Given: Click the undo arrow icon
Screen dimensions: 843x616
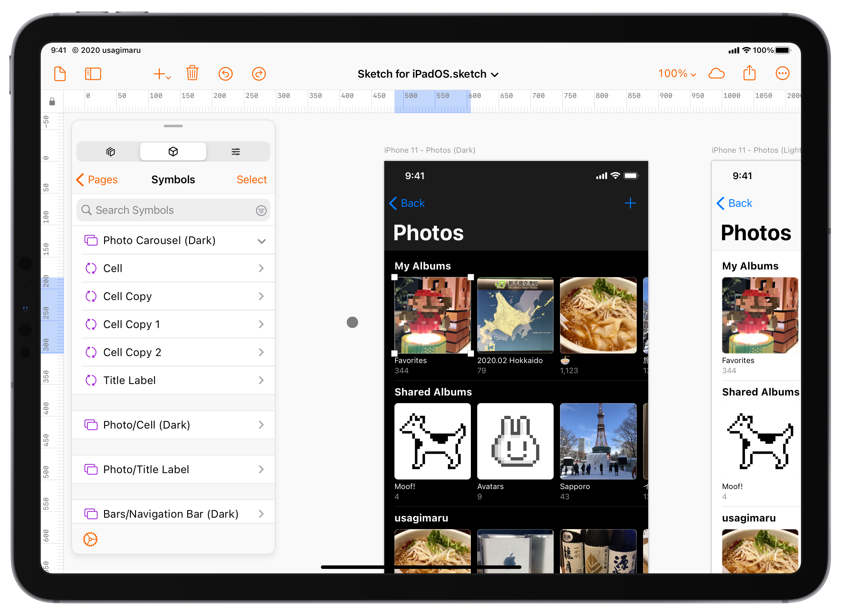Looking at the screenshot, I should point(225,74).
